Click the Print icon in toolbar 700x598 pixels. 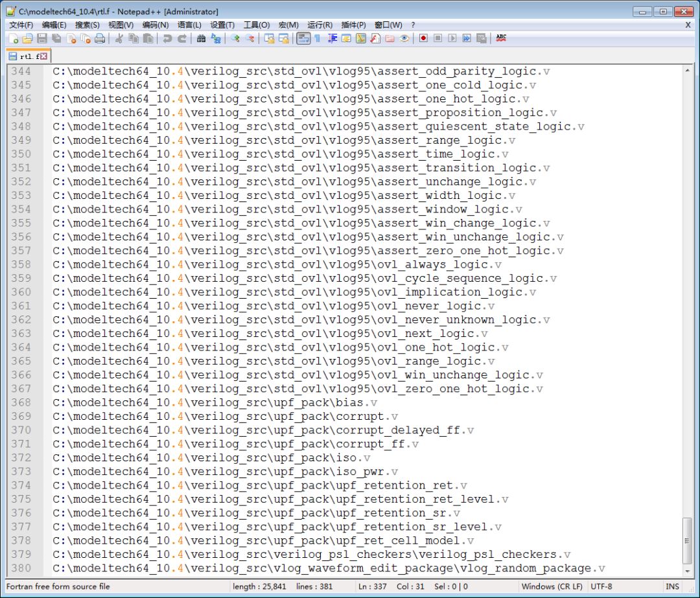[x=100, y=39]
